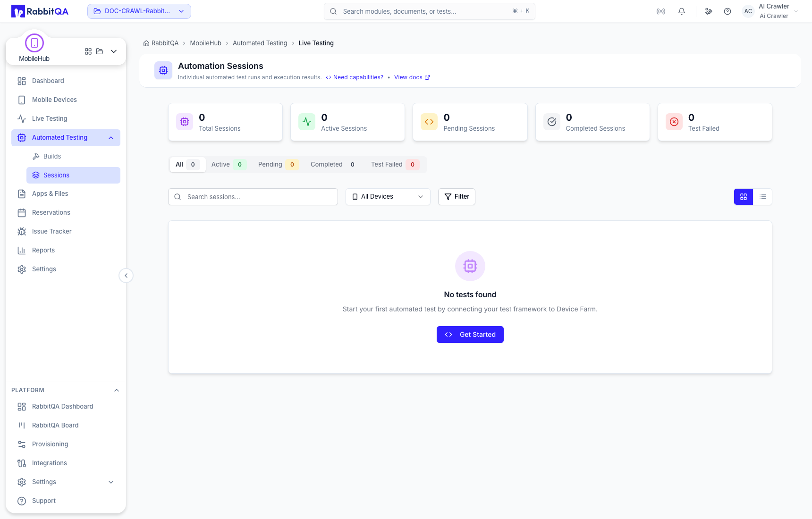This screenshot has height=519, width=812.
Task: Expand Platform Settings chevron
Action: (111, 482)
